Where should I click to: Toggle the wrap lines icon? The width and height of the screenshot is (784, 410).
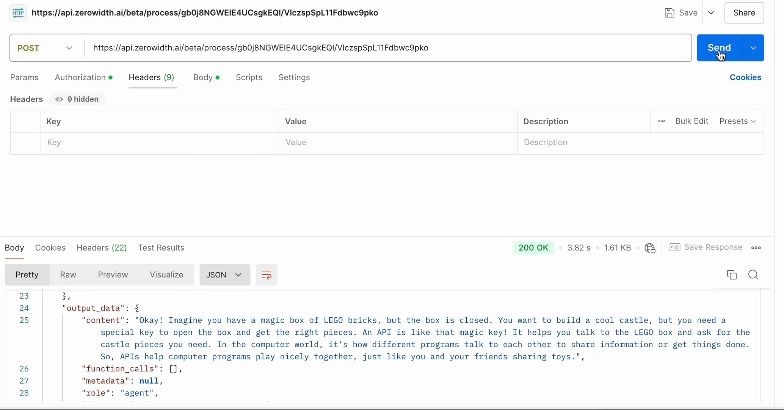click(266, 275)
